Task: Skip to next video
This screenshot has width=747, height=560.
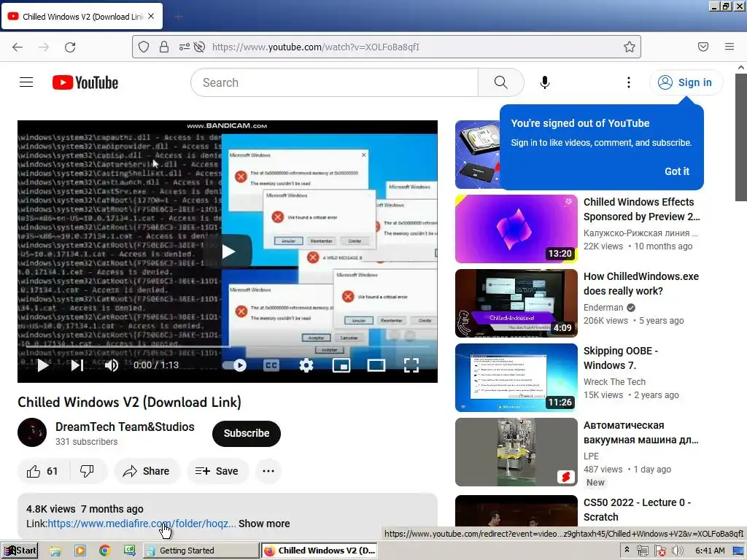Action: pos(77,365)
